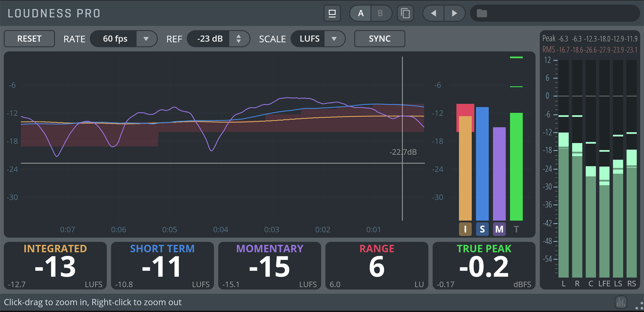The image size is (644, 312).
Task: Click the LOUDNESS PRO title
Action: point(54,13)
